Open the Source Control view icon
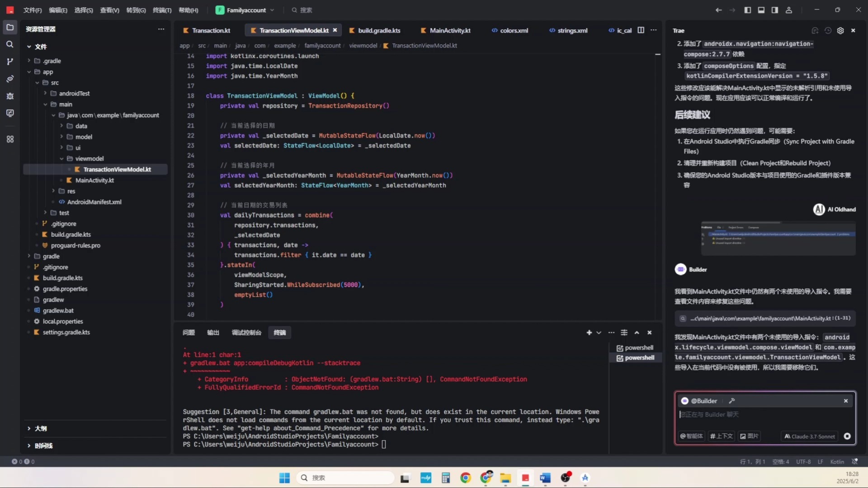Screen dimensions: 868x488 9,61
